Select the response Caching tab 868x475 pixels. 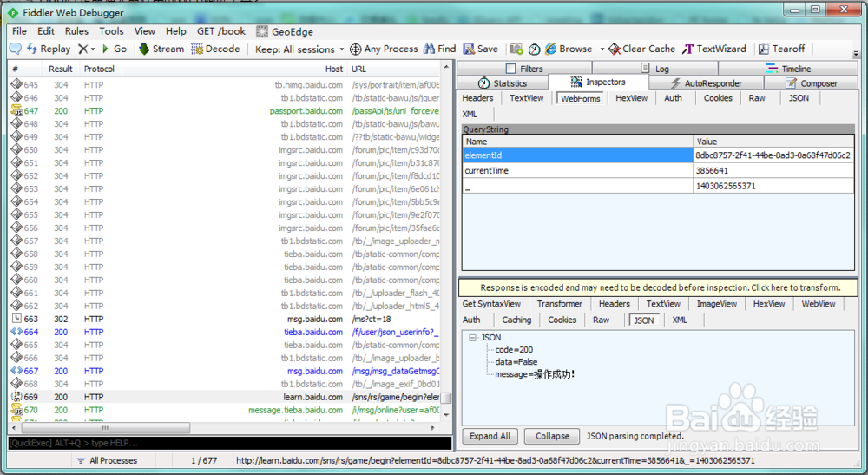tap(516, 320)
